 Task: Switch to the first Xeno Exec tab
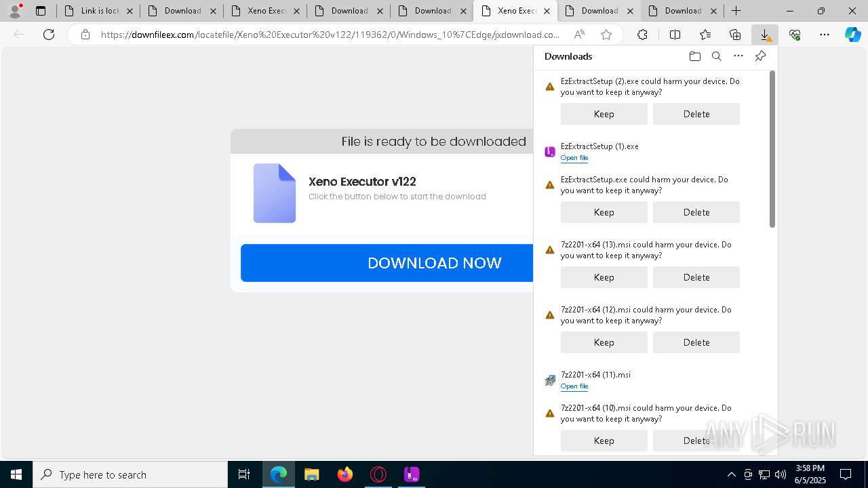[265, 11]
